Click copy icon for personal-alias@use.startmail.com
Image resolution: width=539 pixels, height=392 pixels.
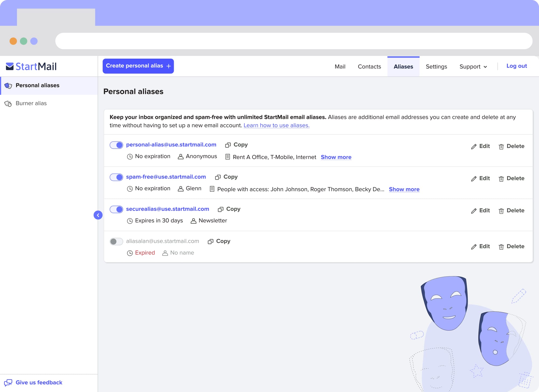pyautogui.click(x=228, y=145)
